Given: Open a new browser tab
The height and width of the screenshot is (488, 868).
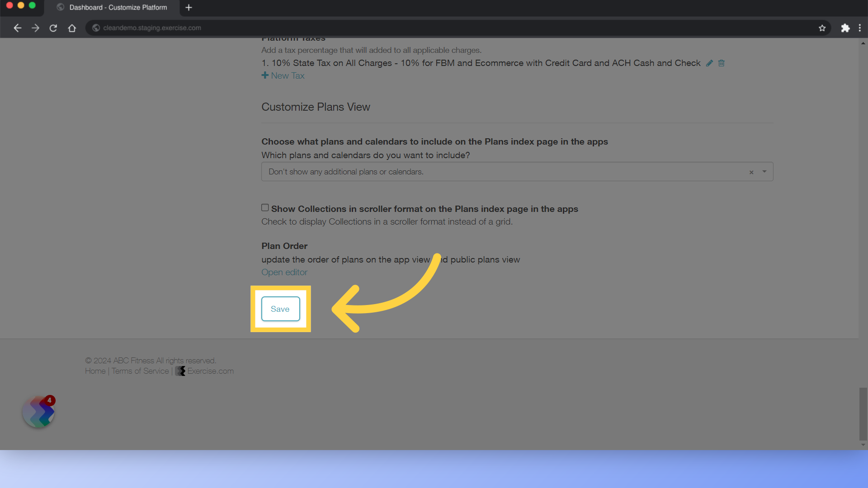Looking at the screenshot, I should click(x=189, y=8).
